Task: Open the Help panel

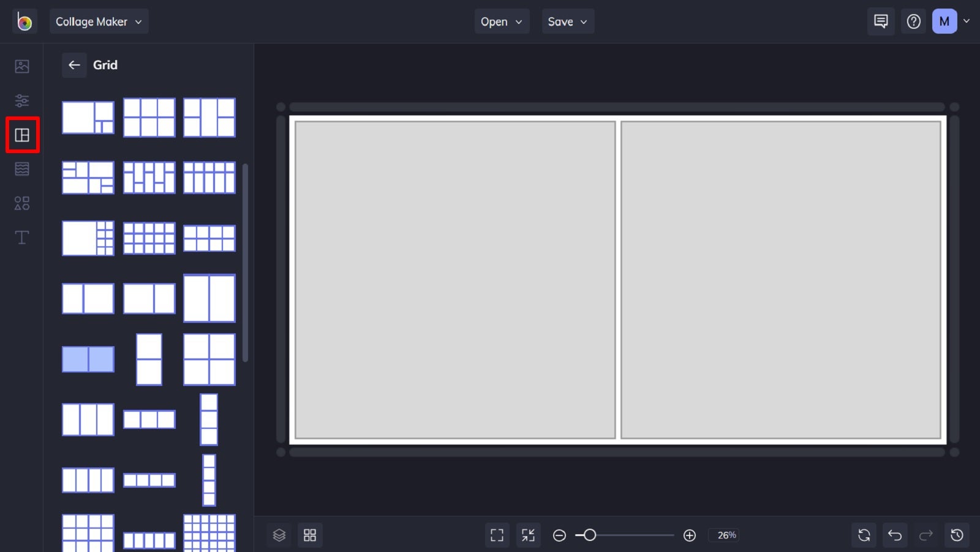Action: [x=913, y=21]
